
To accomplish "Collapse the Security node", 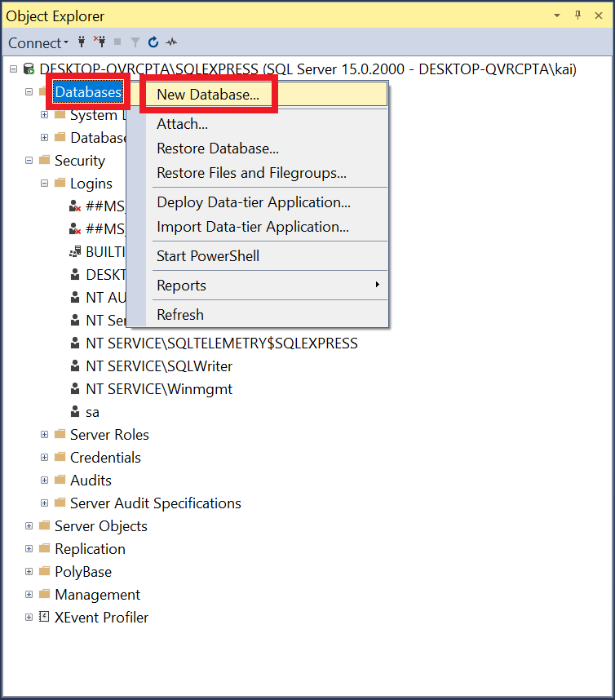I will tap(29, 160).
